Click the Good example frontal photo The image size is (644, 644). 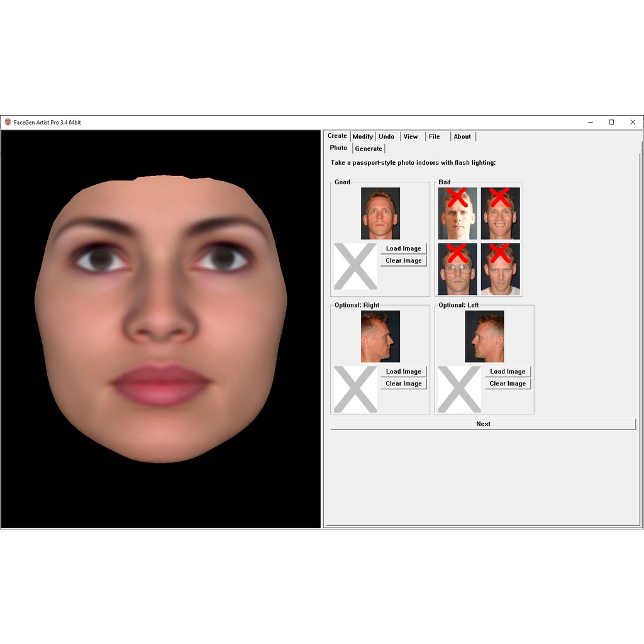tap(380, 213)
